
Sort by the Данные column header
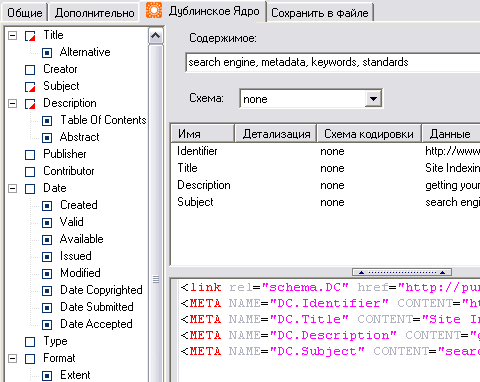[x=451, y=134]
